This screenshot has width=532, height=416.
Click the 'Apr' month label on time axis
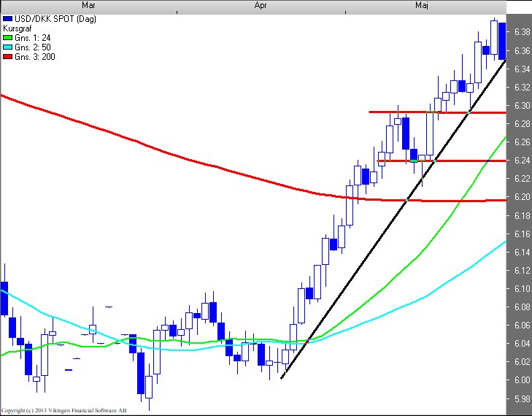point(261,5)
